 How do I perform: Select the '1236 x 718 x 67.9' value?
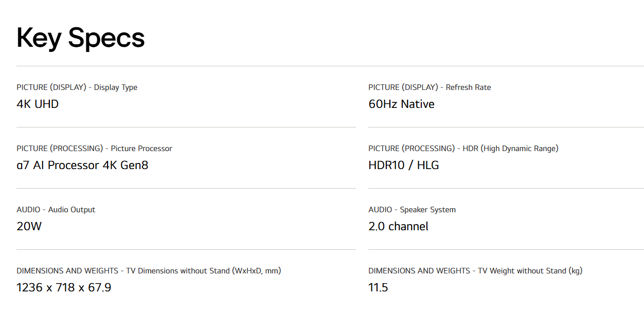pyautogui.click(x=64, y=288)
